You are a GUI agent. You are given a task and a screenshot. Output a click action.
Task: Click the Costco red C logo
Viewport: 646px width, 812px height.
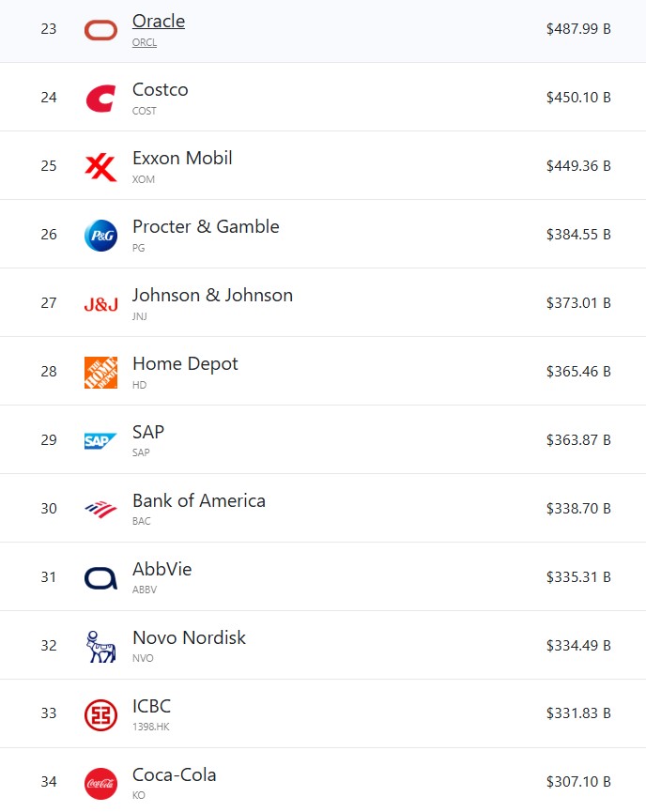(100, 99)
